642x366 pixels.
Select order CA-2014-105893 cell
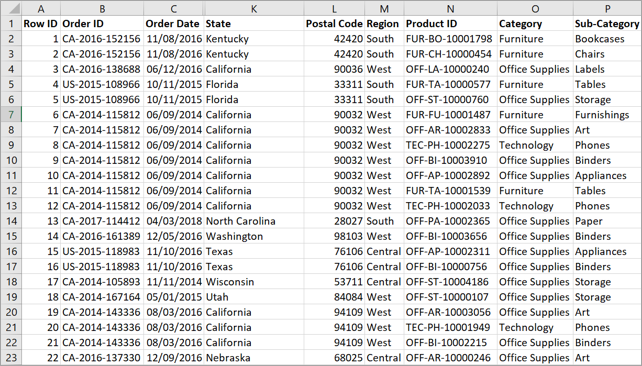102,282
